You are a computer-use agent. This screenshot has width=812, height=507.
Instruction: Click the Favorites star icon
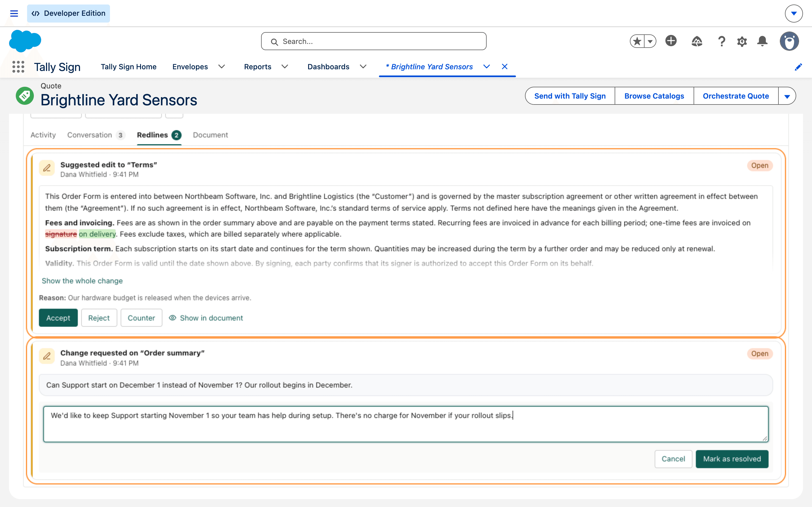click(x=637, y=41)
